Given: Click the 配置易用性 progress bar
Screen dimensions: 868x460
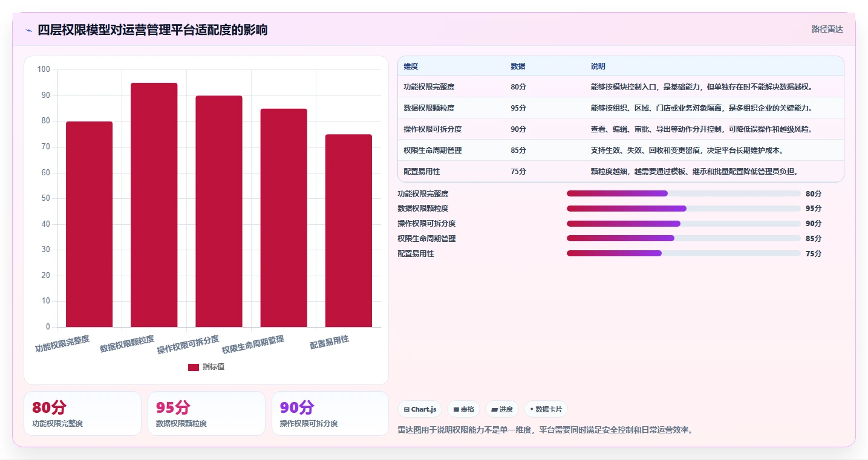Looking at the screenshot, I should pyautogui.click(x=684, y=253).
